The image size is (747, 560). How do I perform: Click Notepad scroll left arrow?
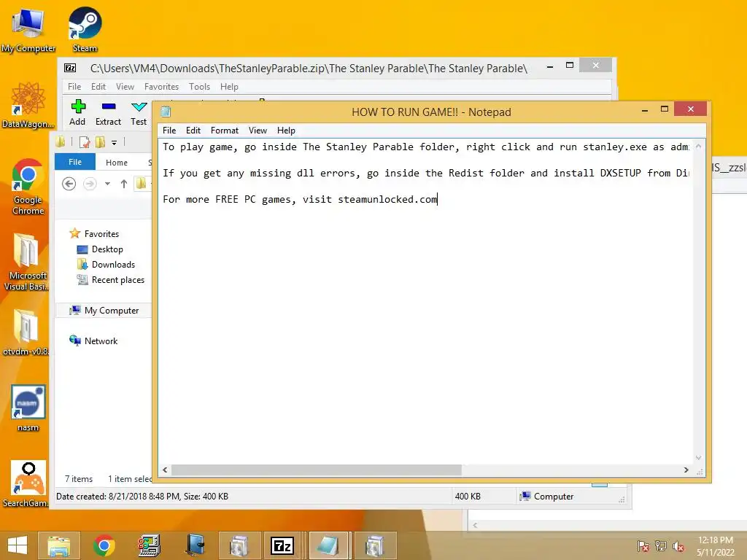point(166,470)
